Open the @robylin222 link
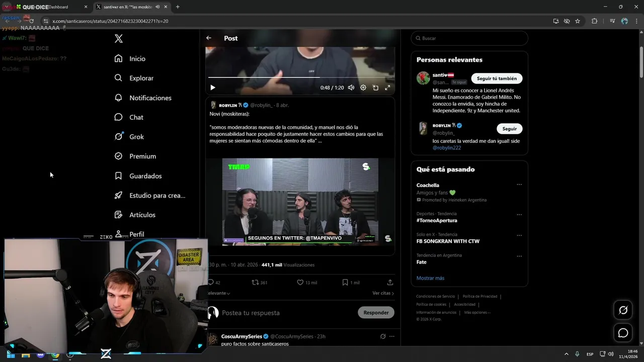644x362 pixels. [447, 148]
